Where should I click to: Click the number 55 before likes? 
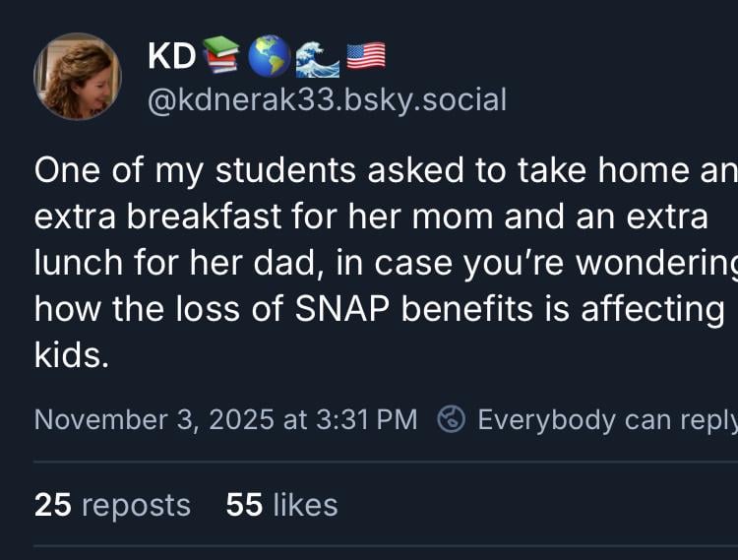pos(244,505)
